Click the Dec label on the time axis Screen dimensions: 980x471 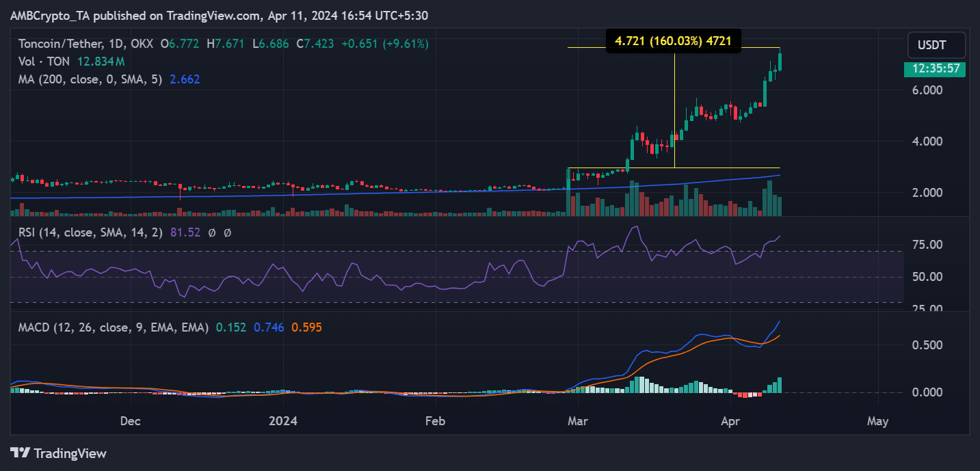click(130, 421)
